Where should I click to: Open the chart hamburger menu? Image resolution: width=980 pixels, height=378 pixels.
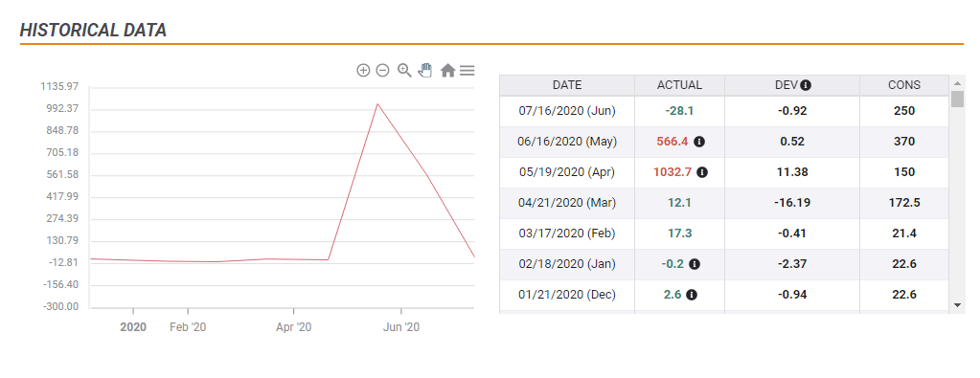click(467, 71)
